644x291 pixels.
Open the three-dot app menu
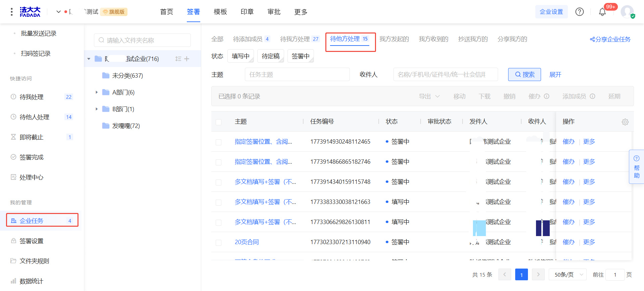(x=12, y=12)
